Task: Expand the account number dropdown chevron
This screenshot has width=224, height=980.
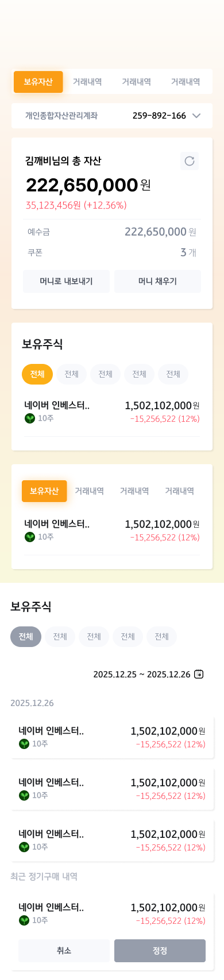Action: [196, 116]
